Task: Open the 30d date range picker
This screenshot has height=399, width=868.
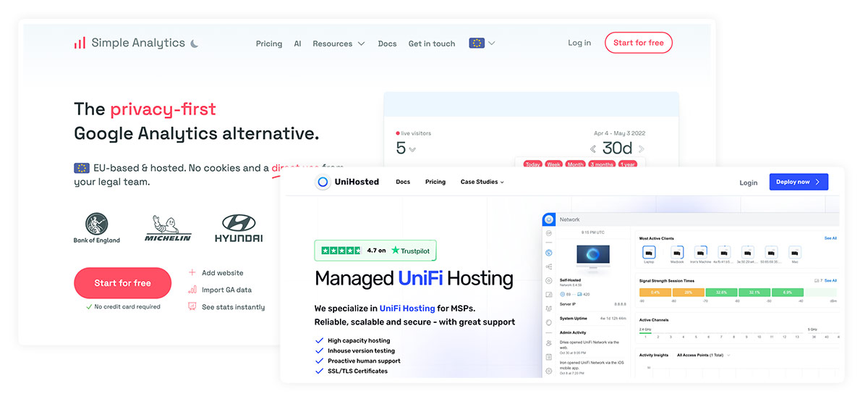Action: pos(617,148)
